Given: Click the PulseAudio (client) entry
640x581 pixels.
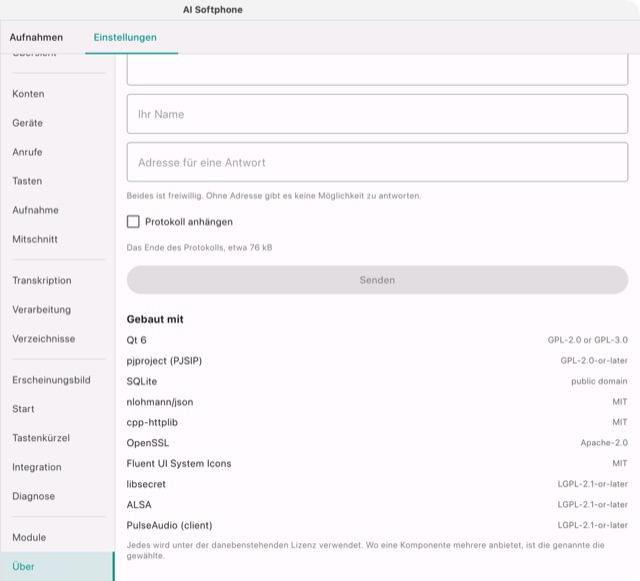Looking at the screenshot, I should pyautogui.click(x=169, y=525).
